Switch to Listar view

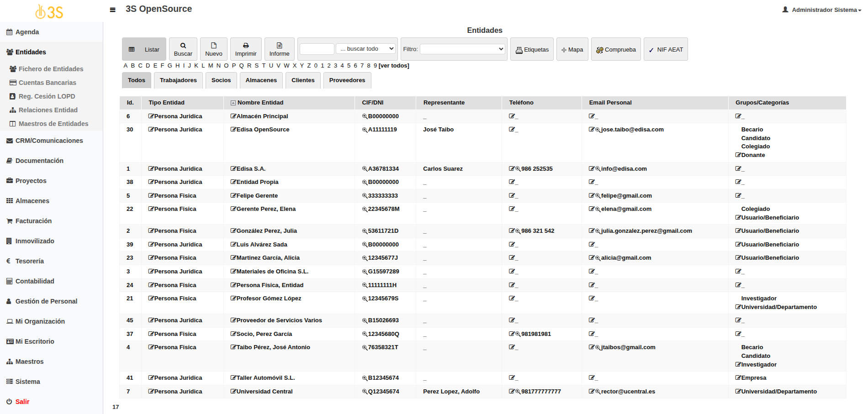pyautogui.click(x=145, y=49)
